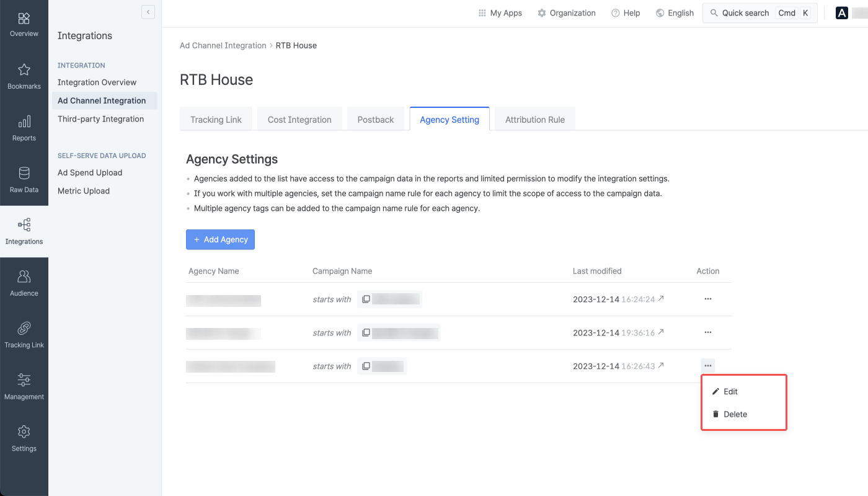Screen dimensions: 868x496
Task: Open modification link arrow for 19:36:16
Action: 661,332
